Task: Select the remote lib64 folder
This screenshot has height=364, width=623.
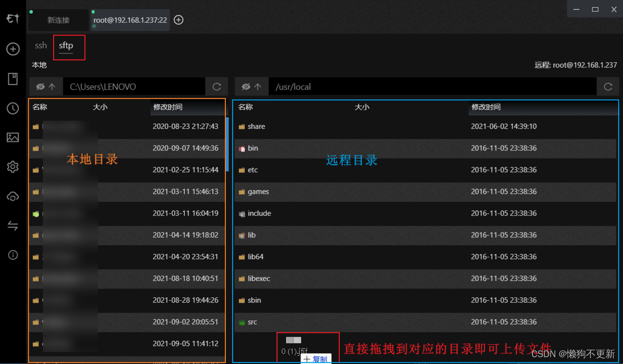Action: pyautogui.click(x=425, y=256)
